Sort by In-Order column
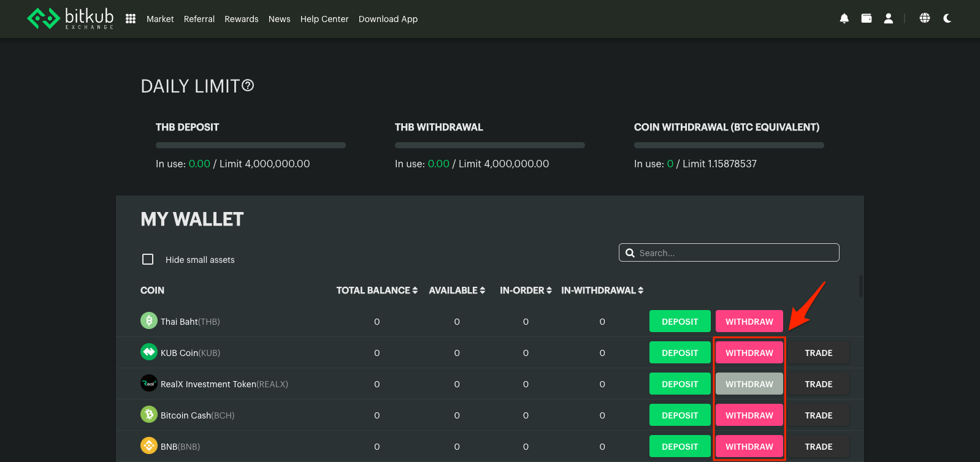The image size is (980, 462). tap(526, 290)
